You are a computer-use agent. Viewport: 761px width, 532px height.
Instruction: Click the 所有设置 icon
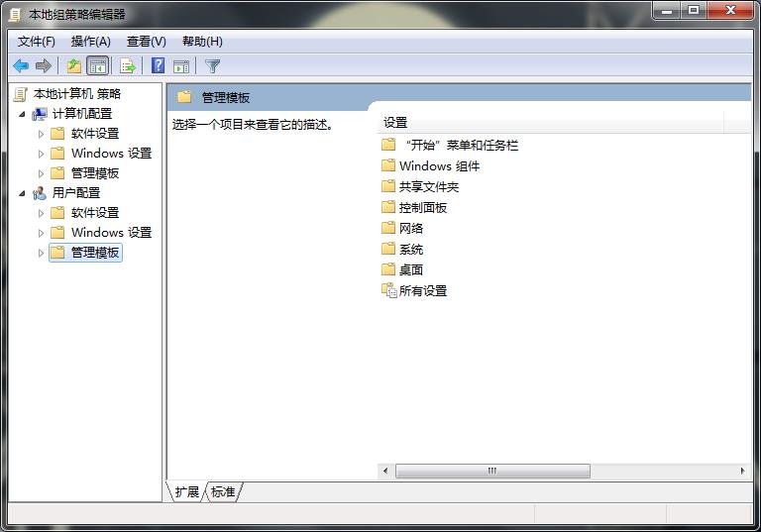click(x=389, y=290)
